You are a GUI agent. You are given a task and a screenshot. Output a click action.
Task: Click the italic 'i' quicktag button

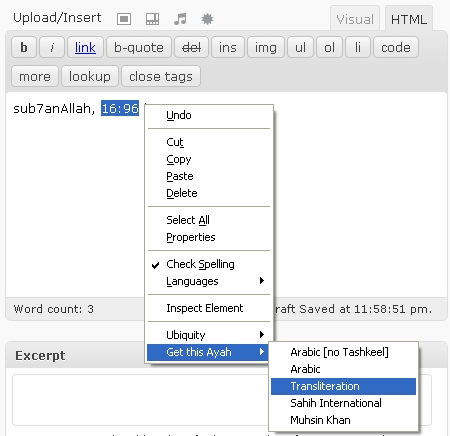coord(52,47)
